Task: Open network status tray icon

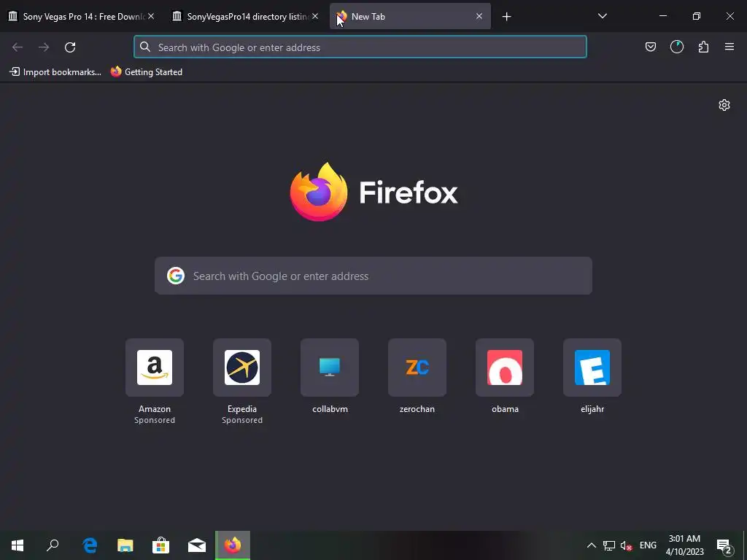Action: 609,545
